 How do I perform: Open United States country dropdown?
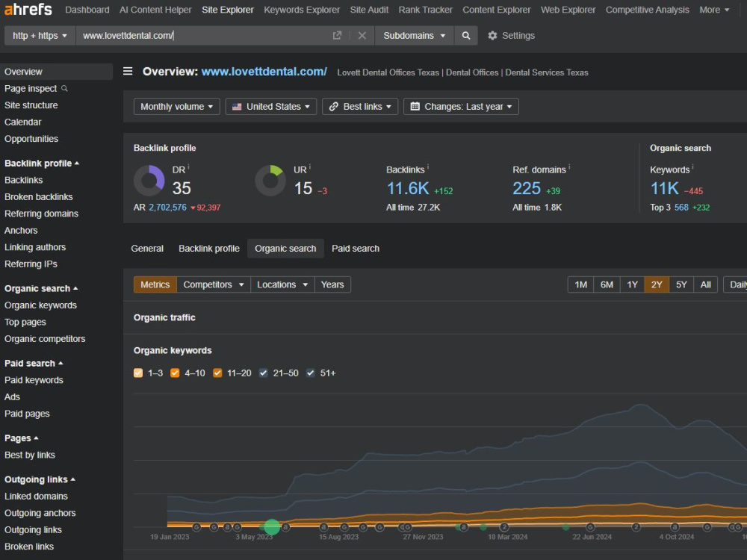[x=270, y=106]
